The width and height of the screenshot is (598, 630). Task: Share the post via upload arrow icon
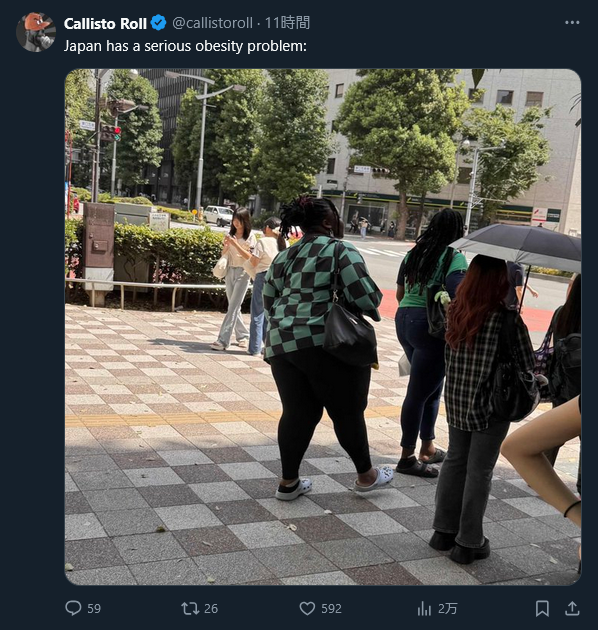(x=572, y=608)
